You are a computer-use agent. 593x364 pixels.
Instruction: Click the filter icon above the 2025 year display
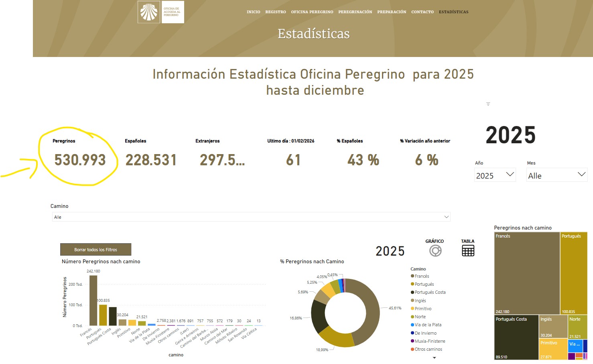488,104
